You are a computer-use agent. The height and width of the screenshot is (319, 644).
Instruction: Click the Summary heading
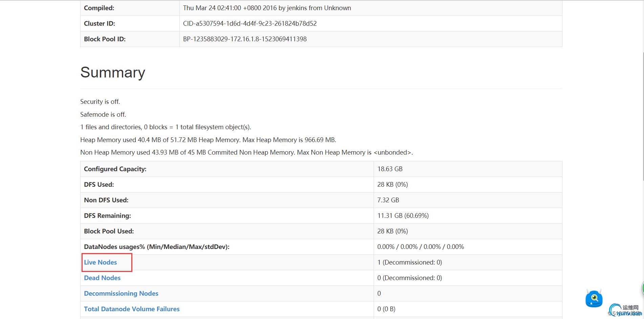click(113, 72)
